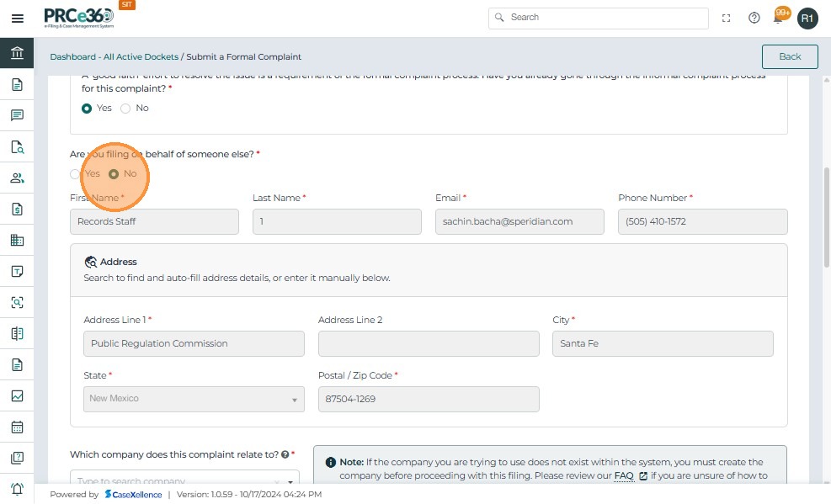Select Yes for informal complaint process
This screenshot has height=504, width=831.
click(x=87, y=109)
